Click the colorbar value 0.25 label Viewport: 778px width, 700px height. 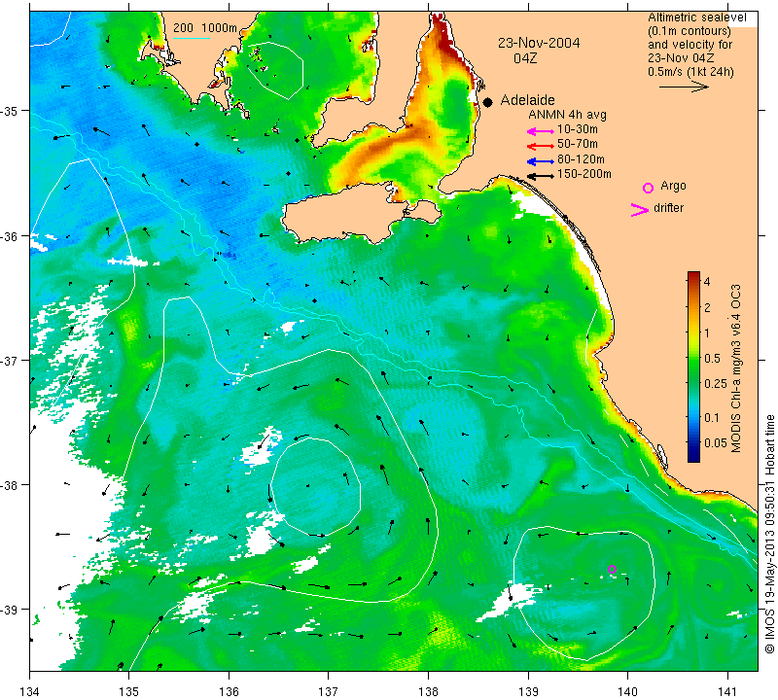click(x=716, y=383)
